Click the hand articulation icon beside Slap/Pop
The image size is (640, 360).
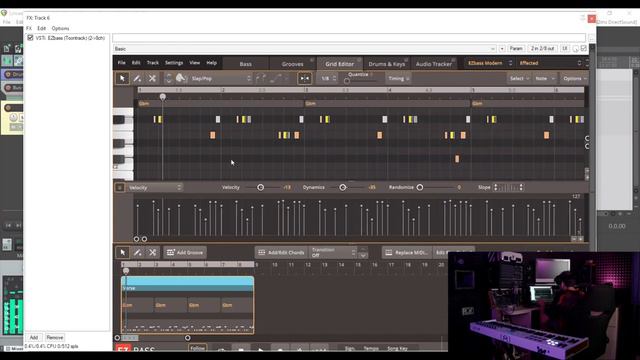click(180, 78)
